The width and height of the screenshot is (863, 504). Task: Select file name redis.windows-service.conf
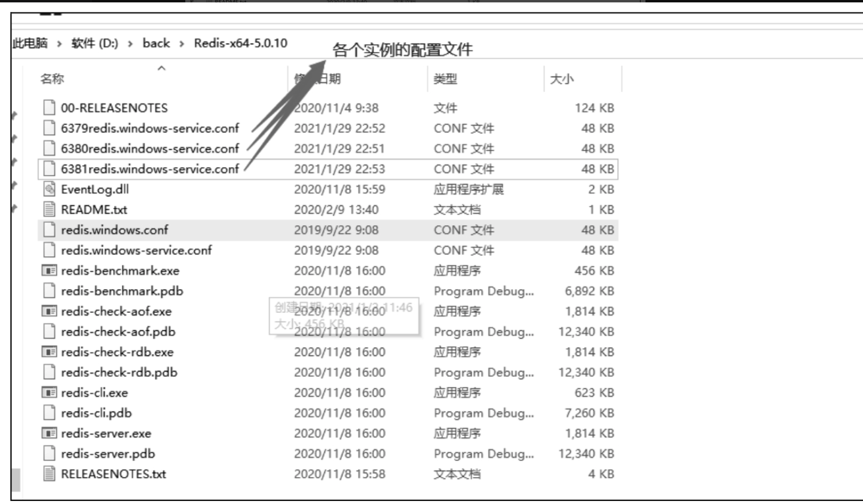136,250
